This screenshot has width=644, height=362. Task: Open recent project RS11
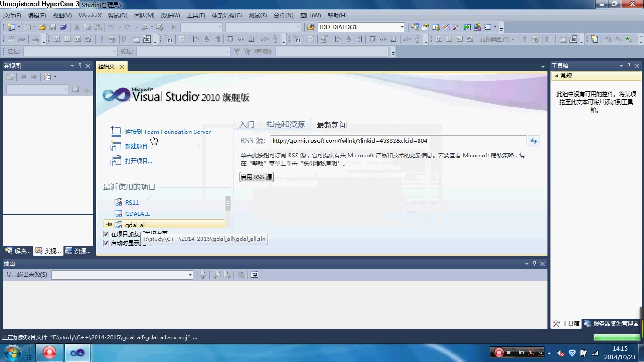click(132, 203)
